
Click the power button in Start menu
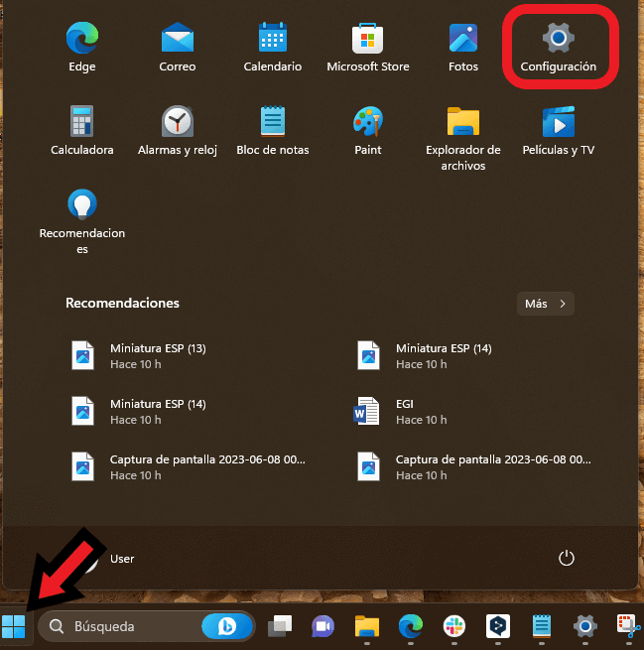pyautogui.click(x=566, y=558)
